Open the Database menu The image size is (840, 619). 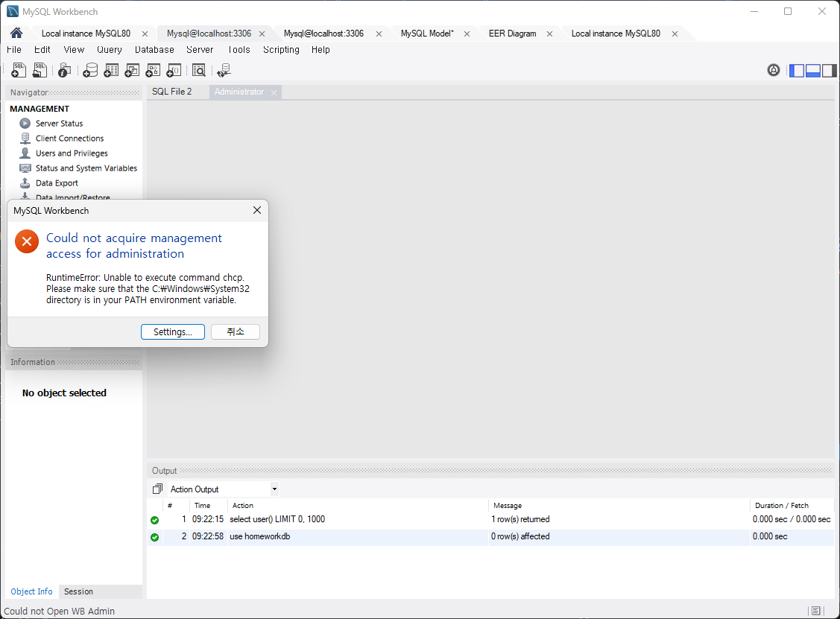click(x=154, y=50)
